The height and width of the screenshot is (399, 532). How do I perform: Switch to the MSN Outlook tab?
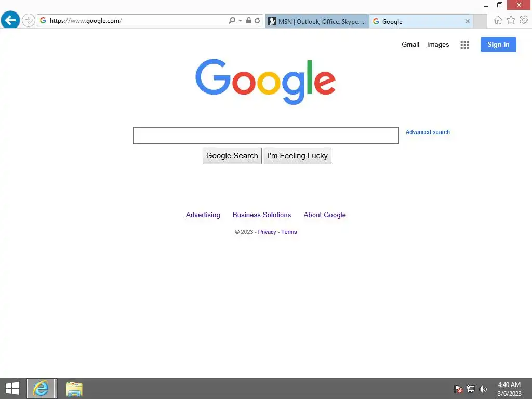(317, 21)
